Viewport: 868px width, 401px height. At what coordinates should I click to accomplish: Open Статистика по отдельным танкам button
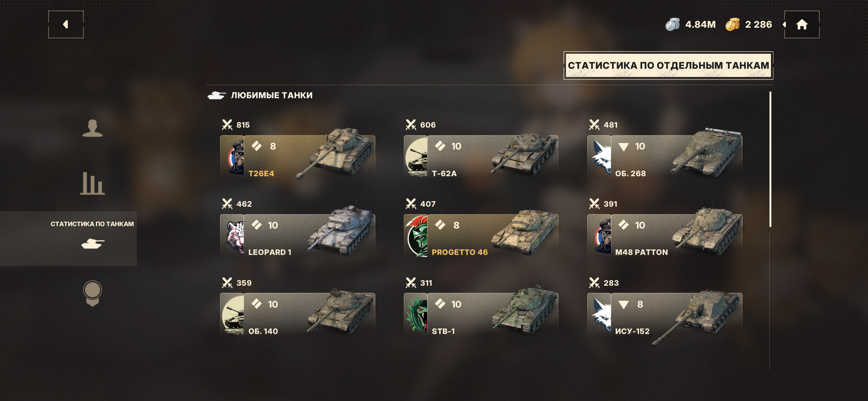[668, 65]
